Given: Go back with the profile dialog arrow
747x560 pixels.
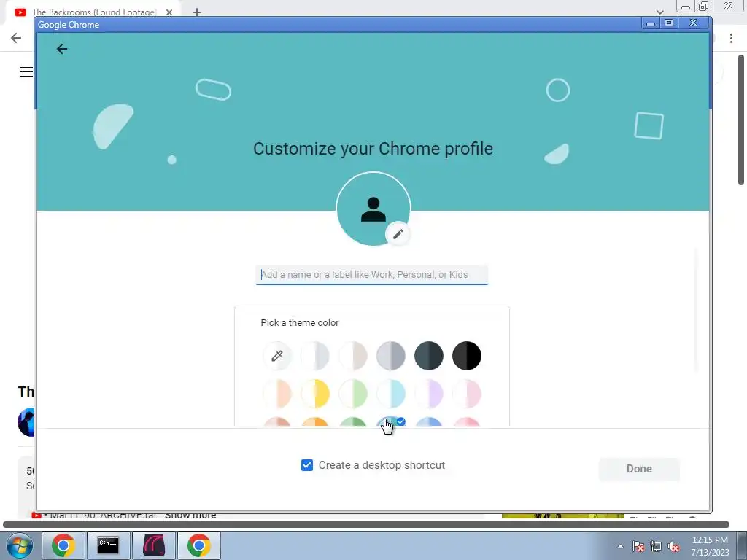Looking at the screenshot, I should pos(62,49).
